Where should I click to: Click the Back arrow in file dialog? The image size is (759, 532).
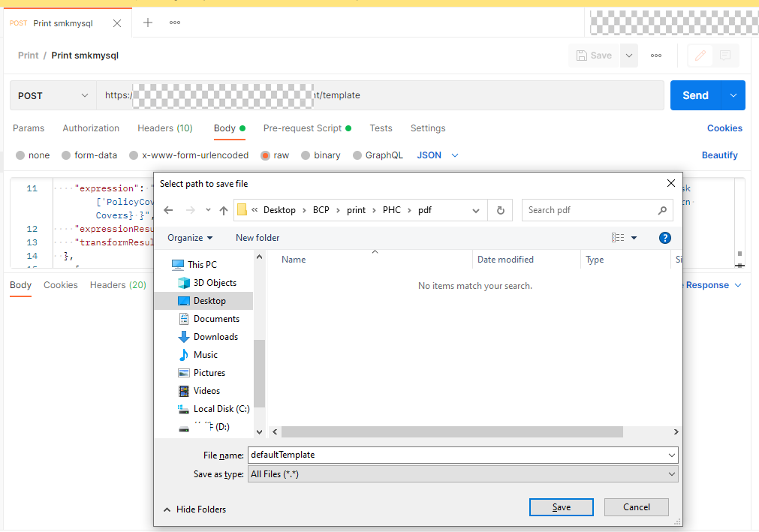(x=168, y=211)
